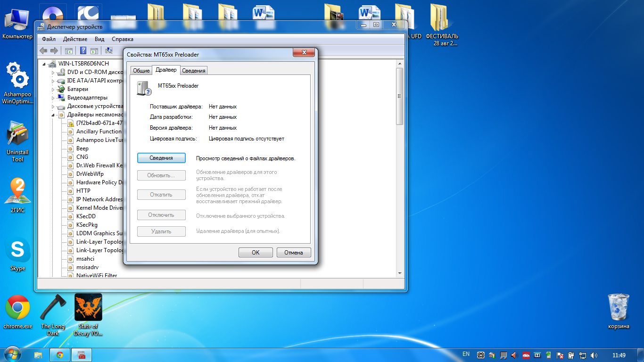
Task: Open the Действие menu
Action: [x=75, y=39]
